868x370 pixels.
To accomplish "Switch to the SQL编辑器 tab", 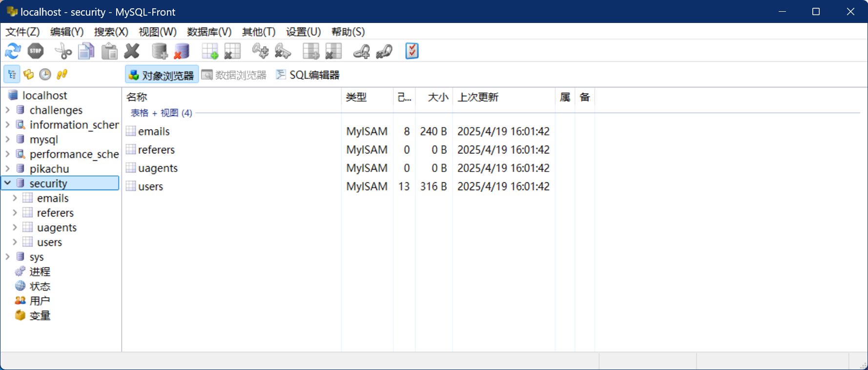I will tap(308, 75).
